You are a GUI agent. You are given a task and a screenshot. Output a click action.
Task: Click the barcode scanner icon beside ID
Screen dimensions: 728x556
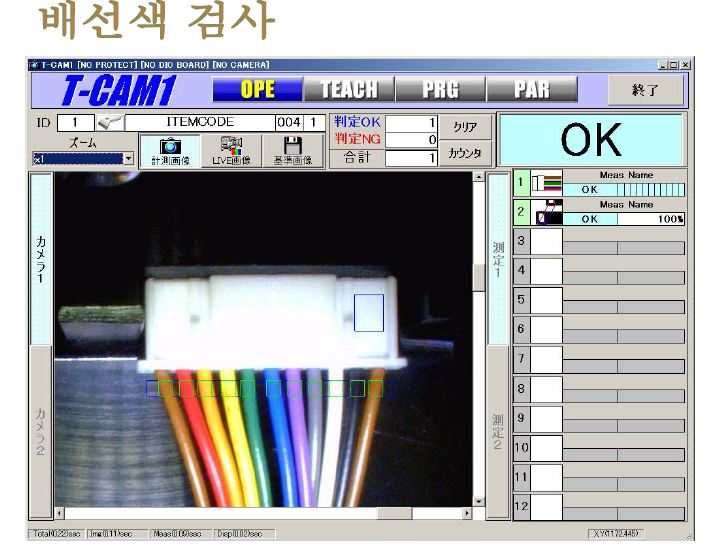click(x=106, y=123)
